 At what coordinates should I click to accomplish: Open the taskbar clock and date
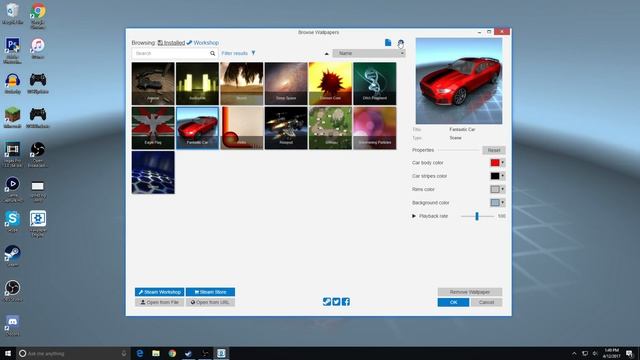[x=611, y=353]
